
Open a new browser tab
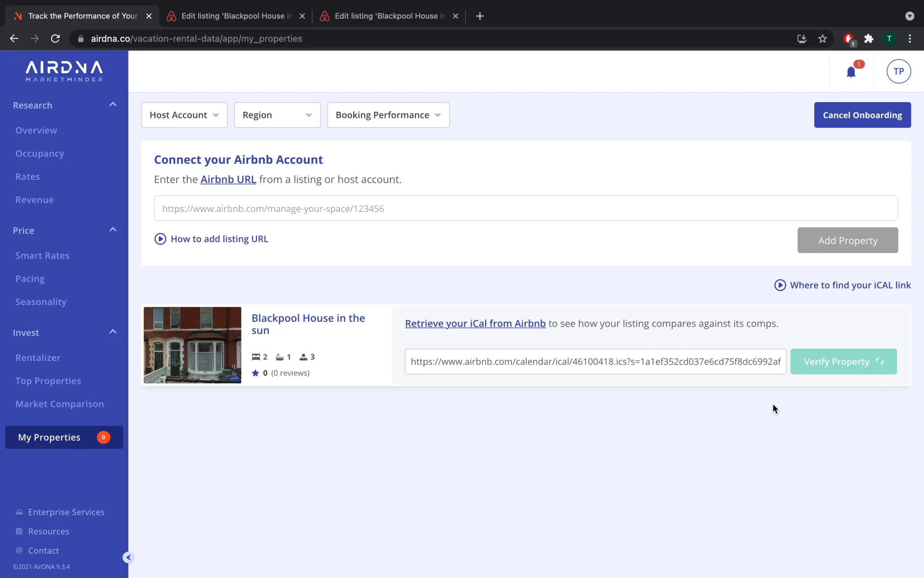(480, 16)
